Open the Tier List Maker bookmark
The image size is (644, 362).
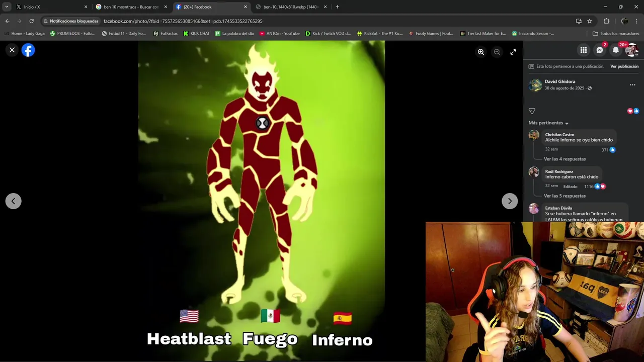(483, 34)
